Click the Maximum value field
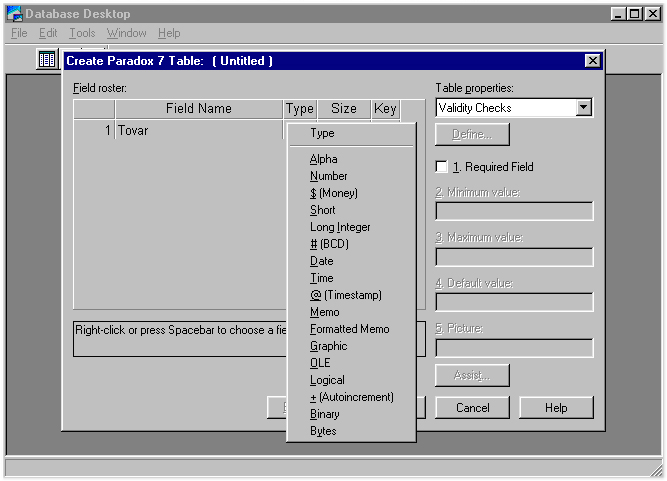Screen dimensions: 667x481 (514, 257)
